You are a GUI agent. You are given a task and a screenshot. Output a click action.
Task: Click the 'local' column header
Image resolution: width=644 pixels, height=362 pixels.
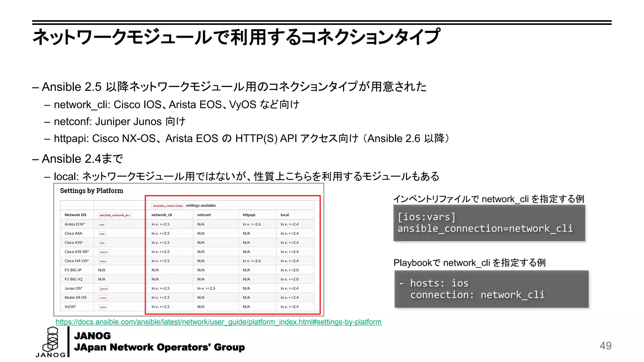coord(285,215)
